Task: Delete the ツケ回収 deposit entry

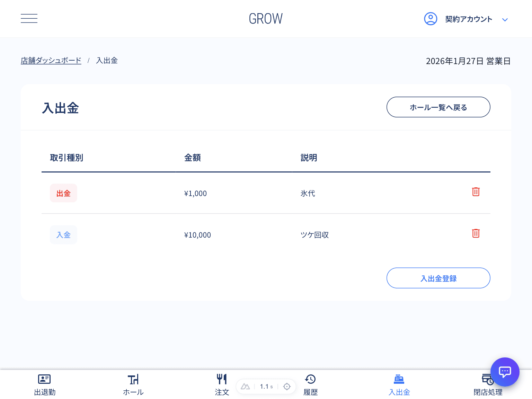Action: (476, 233)
